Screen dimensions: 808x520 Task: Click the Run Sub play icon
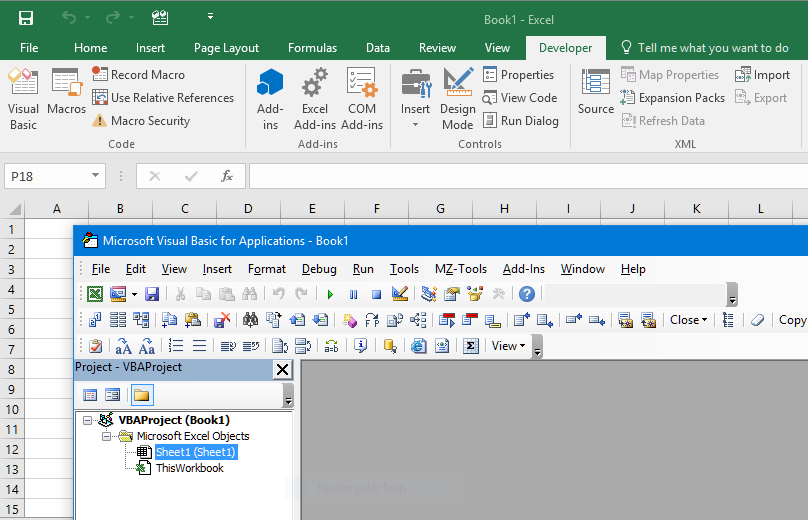[x=330, y=294]
